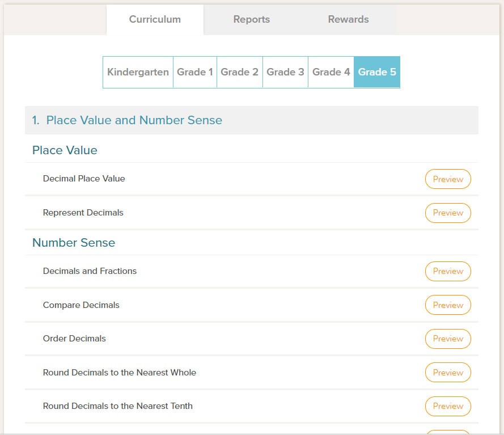Preview Round Decimals to the Nearest Tenth
The height and width of the screenshot is (435, 504).
[448, 406]
